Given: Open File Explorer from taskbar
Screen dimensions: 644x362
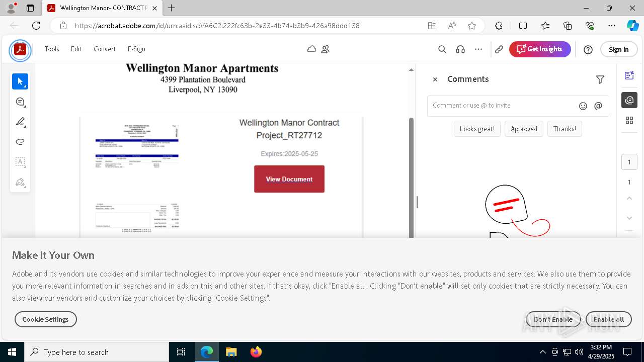Looking at the screenshot, I should click(x=231, y=352).
